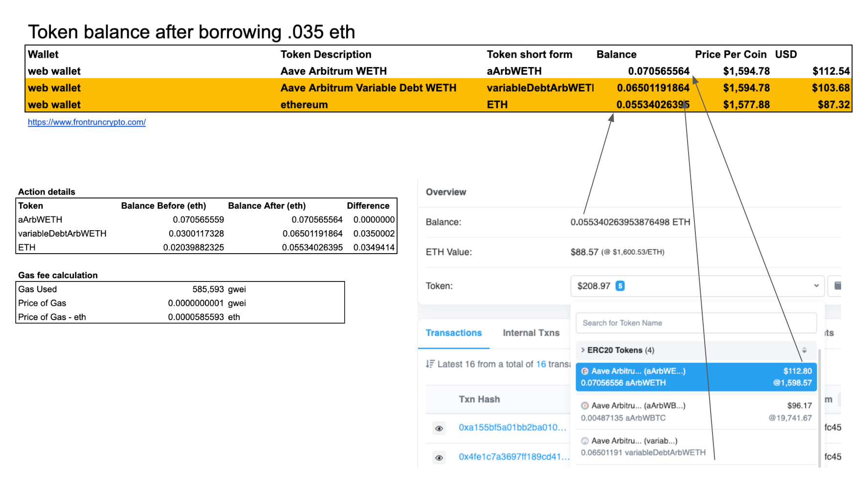Viewport: 868px width, 478px height.
Task: Click the Price Per Coin header
Action: 731,54
